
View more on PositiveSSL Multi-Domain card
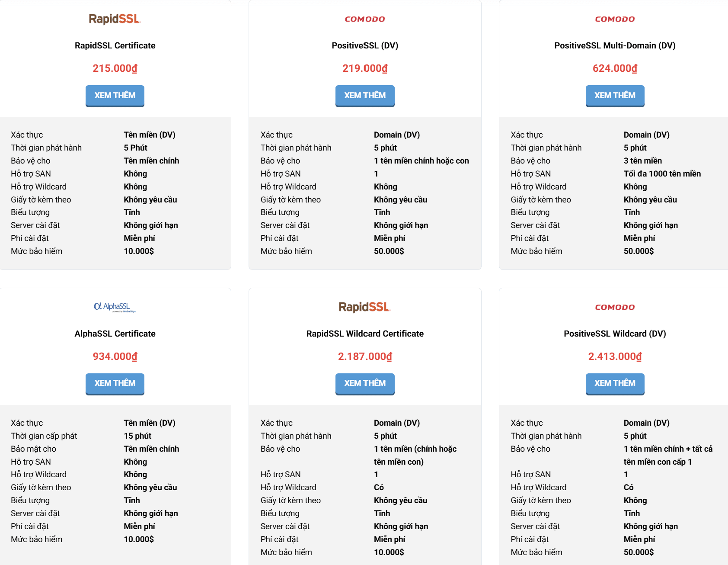click(615, 96)
